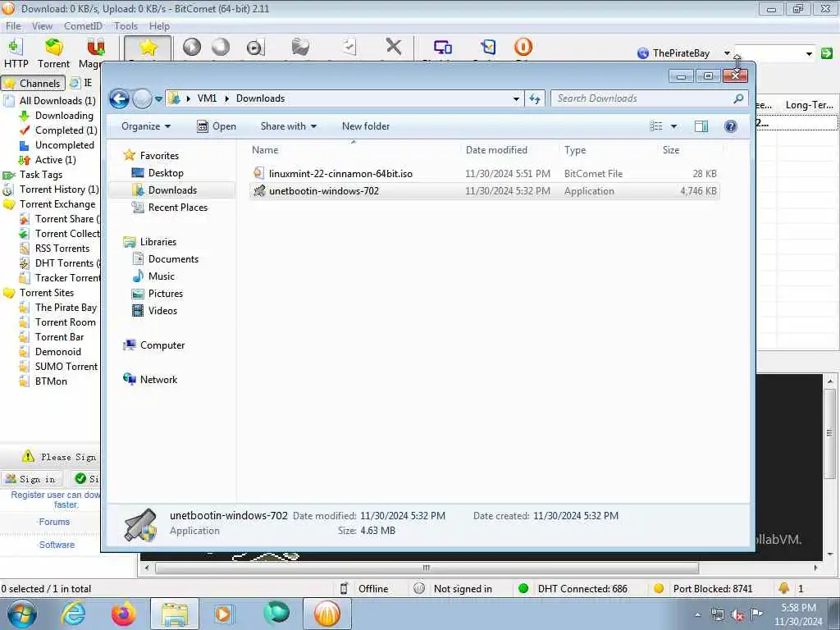
Task: Sort files by the Date modified column
Action: 496,150
